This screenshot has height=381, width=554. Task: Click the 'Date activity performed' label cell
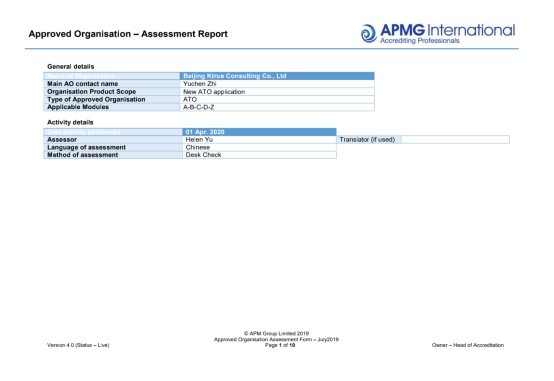click(113, 132)
